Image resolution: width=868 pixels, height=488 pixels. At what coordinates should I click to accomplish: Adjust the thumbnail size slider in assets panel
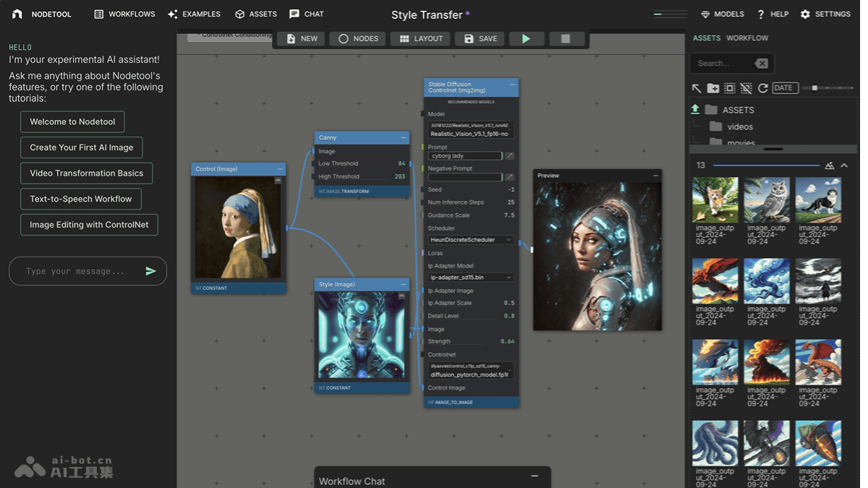[x=814, y=87]
